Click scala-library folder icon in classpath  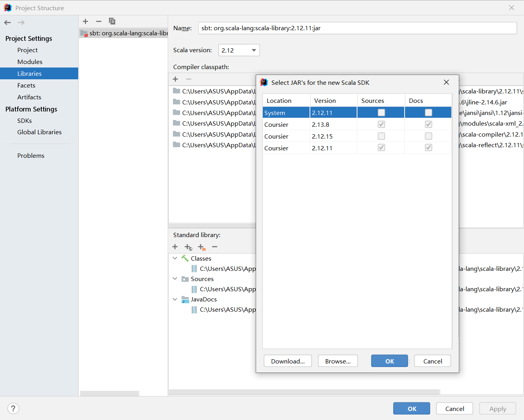[x=176, y=91]
